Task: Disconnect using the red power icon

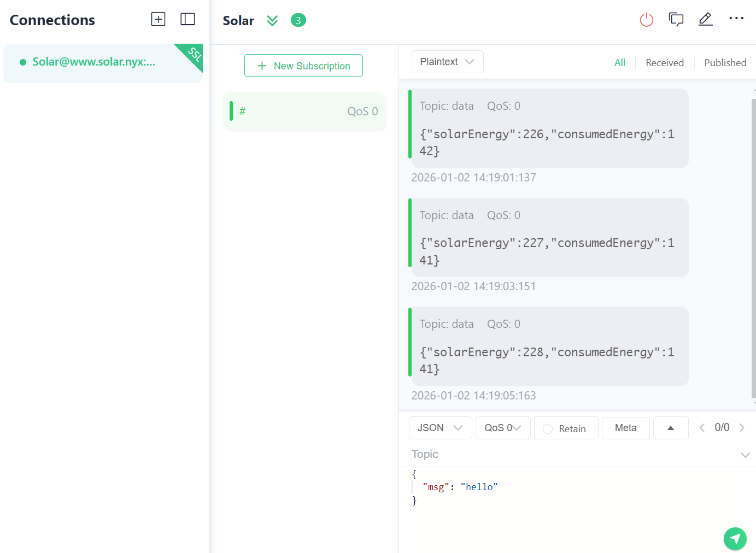Action: point(646,20)
